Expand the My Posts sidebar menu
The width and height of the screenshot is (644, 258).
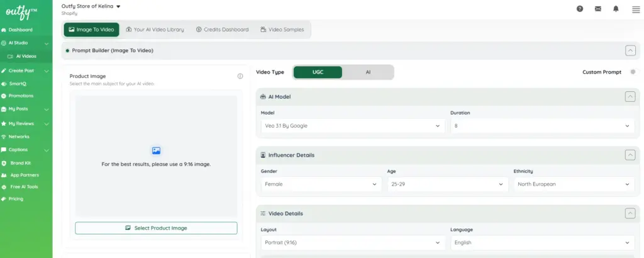(x=47, y=109)
